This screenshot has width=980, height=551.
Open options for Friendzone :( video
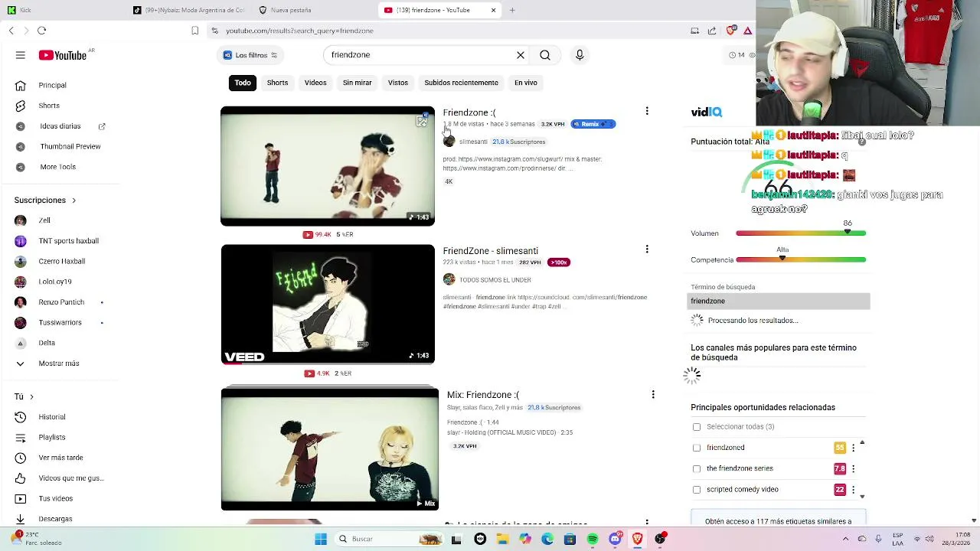pos(647,112)
